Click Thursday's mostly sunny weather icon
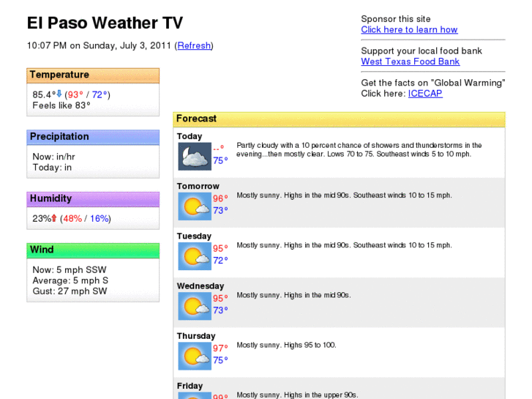The image size is (532, 399). click(x=195, y=357)
